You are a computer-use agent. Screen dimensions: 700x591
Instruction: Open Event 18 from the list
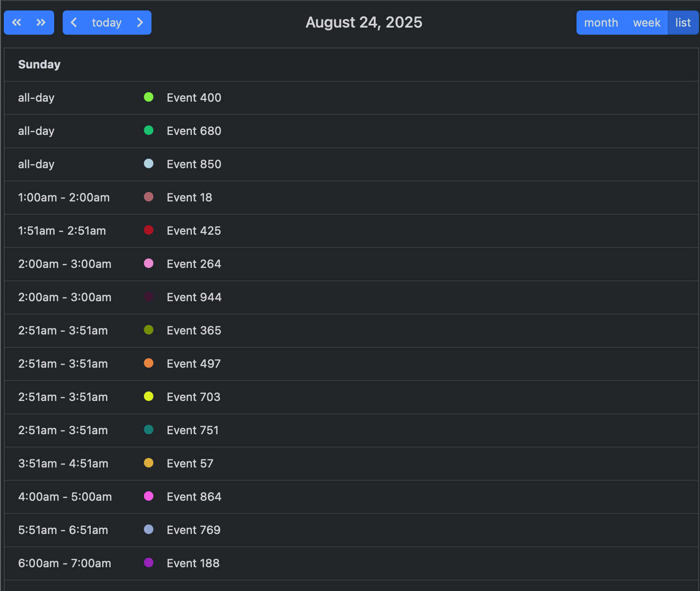[189, 198]
